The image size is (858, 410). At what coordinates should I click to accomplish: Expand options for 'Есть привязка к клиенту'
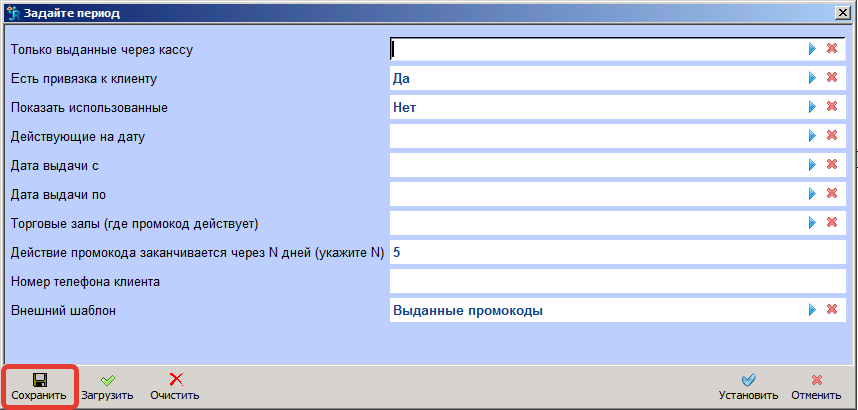click(812, 78)
